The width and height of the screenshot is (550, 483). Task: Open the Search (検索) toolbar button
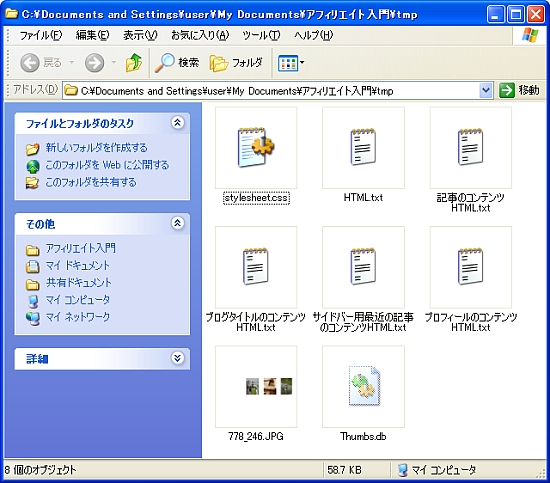[177, 63]
